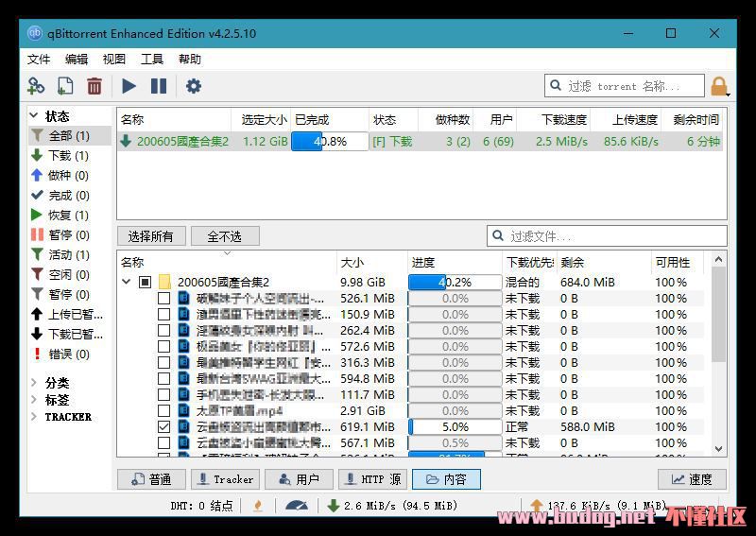This screenshot has width=756, height=536.
Task: Open the 工具 menu
Action: click(x=152, y=59)
